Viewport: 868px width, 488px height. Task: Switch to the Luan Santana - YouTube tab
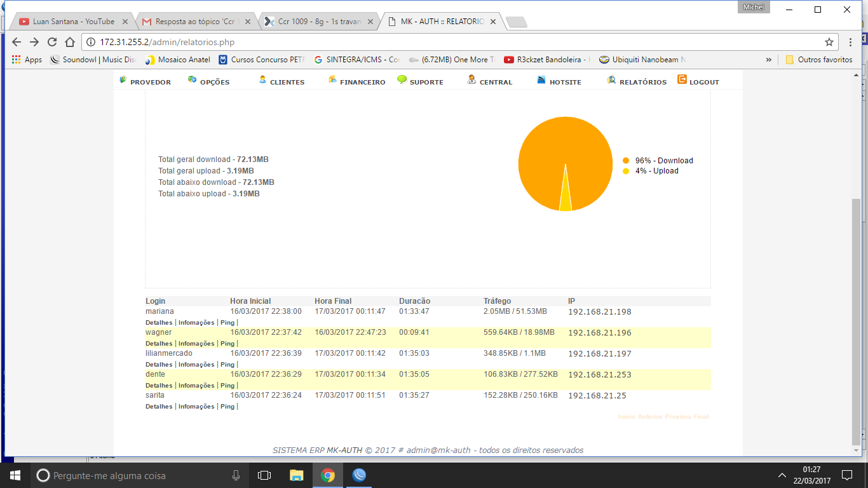pos(74,22)
